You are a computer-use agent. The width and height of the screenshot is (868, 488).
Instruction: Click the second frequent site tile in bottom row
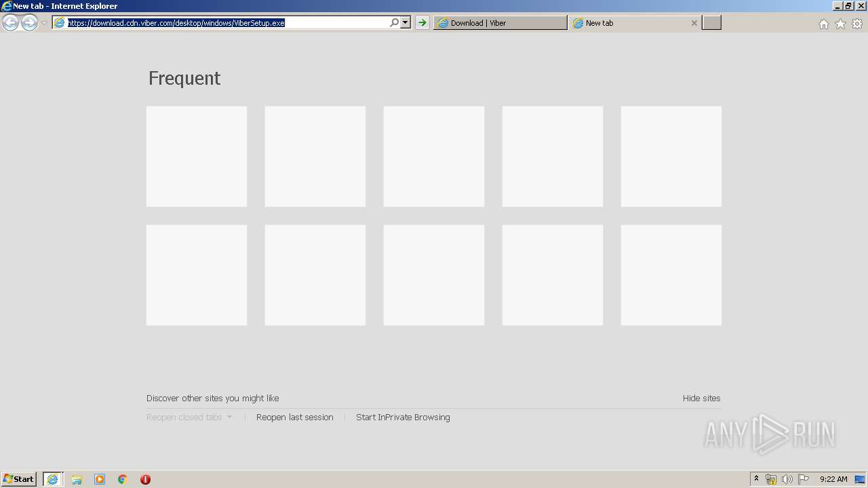tap(315, 275)
